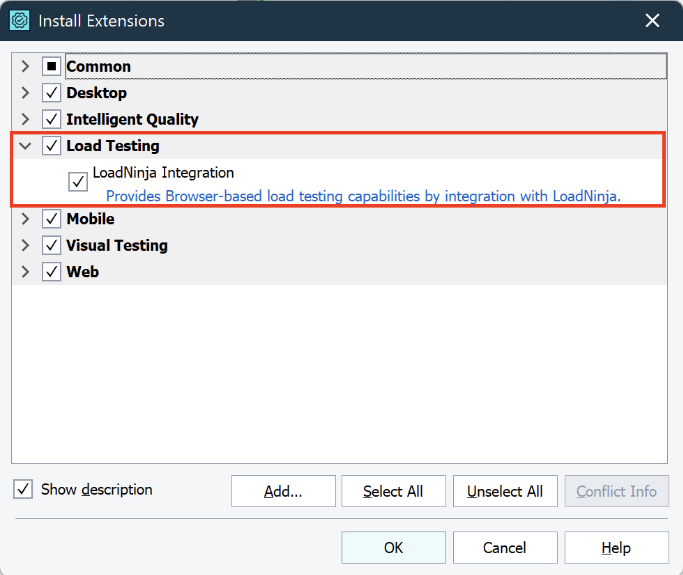Screen dimensions: 683x575
Task: Click the TestComplete icon in title bar
Action: tap(20, 20)
